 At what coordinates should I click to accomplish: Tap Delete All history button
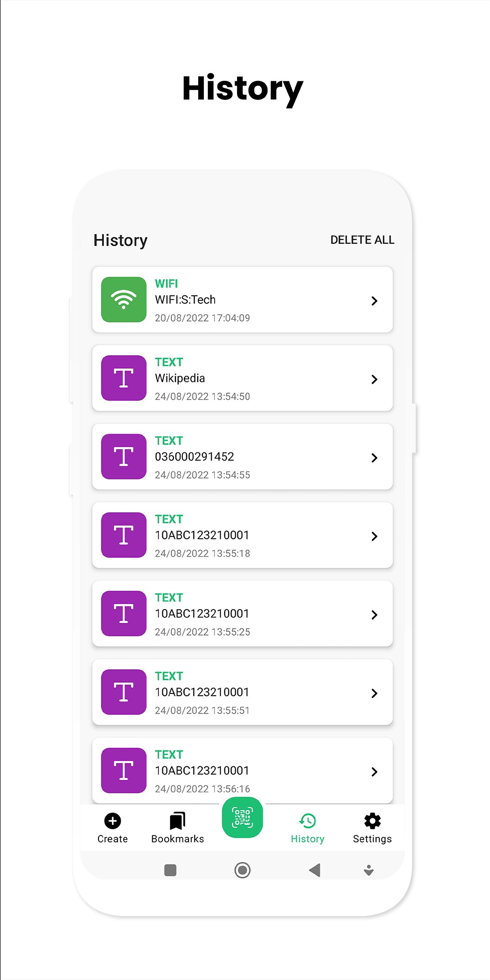[x=362, y=240]
